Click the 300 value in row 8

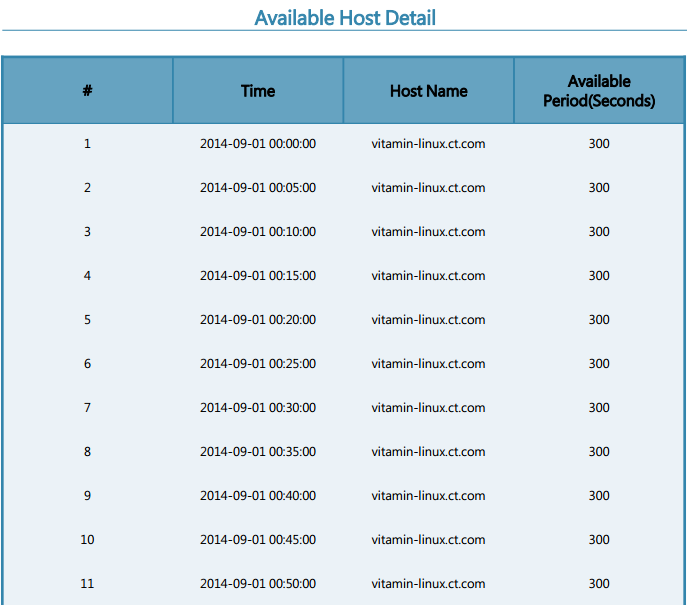tap(599, 451)
